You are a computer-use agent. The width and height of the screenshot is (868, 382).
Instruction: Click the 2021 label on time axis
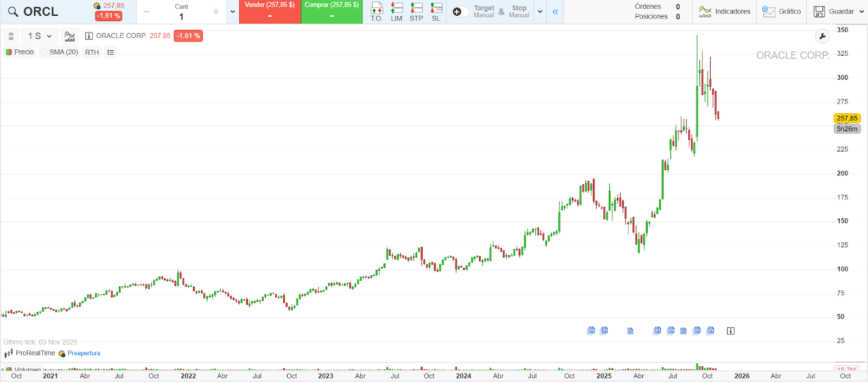(x=50, y=376)
